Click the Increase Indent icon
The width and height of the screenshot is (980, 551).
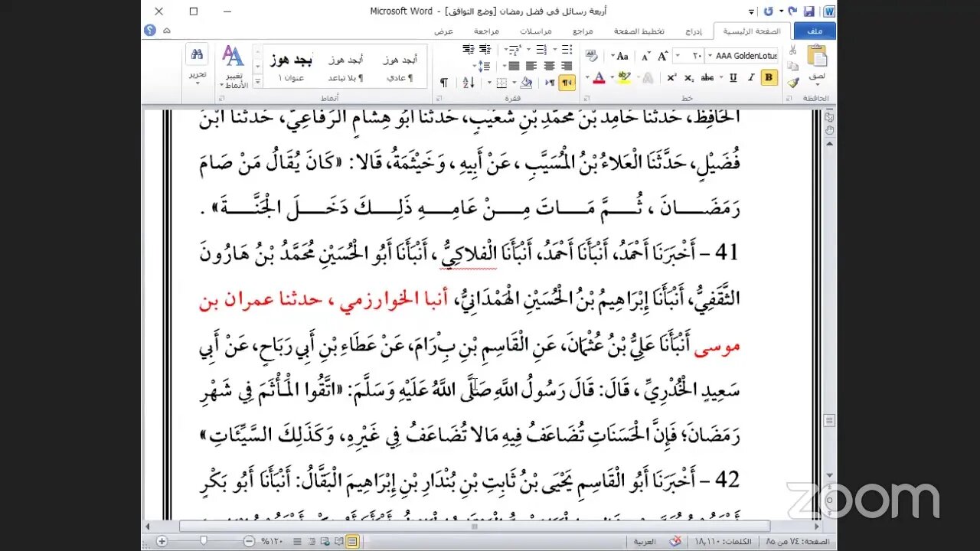(468, 50)
